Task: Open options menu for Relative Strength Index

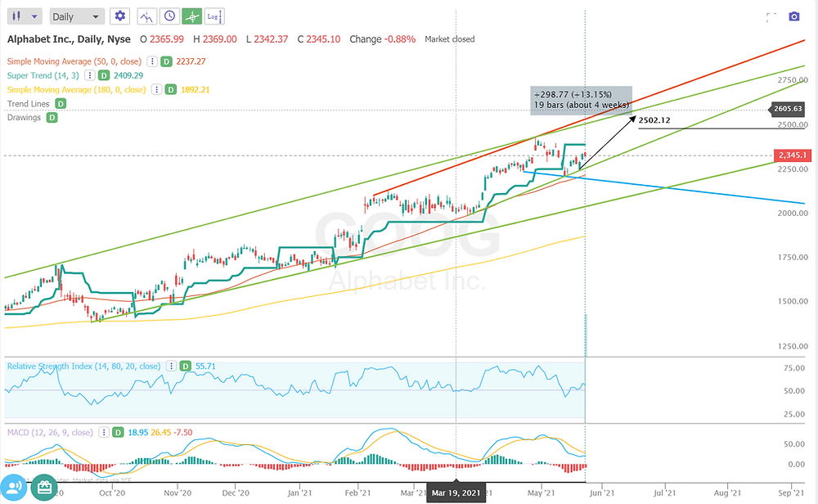Action: pos(171,367)
